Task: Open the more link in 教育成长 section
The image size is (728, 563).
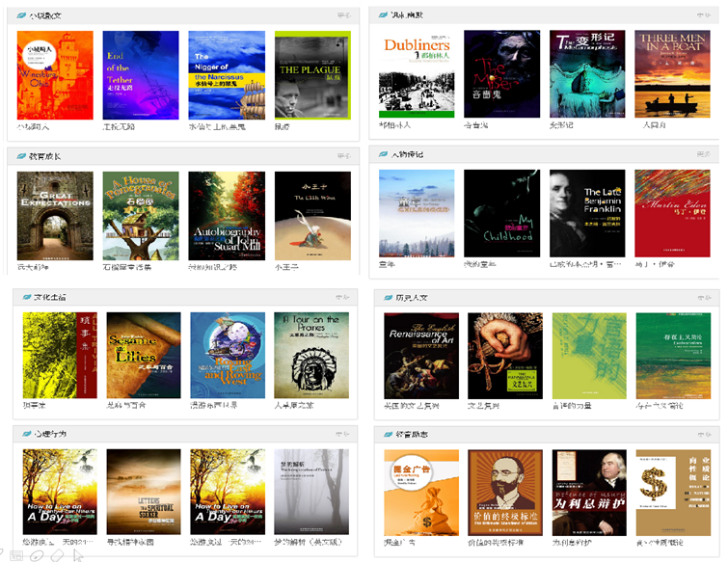Action: click(x=344, y=156)
